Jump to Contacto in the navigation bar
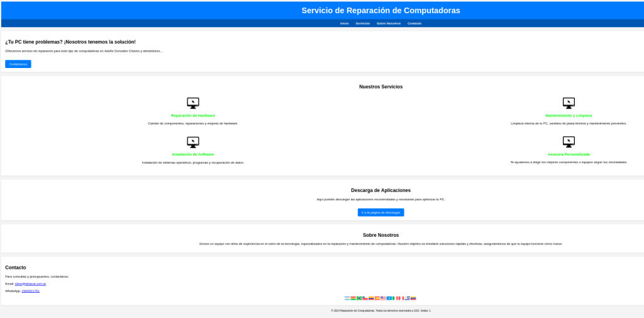Screen dimensions: 644x318 coord(414,23)
